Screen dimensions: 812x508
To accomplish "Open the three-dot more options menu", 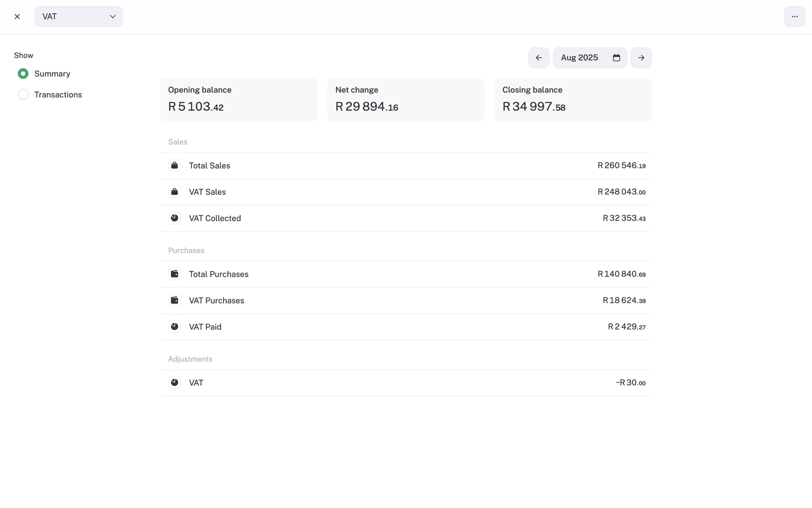I will [x=794, y=16].
